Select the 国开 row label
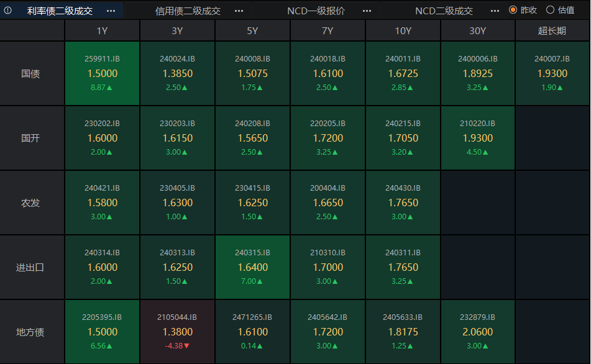 [x=30, y=138]
